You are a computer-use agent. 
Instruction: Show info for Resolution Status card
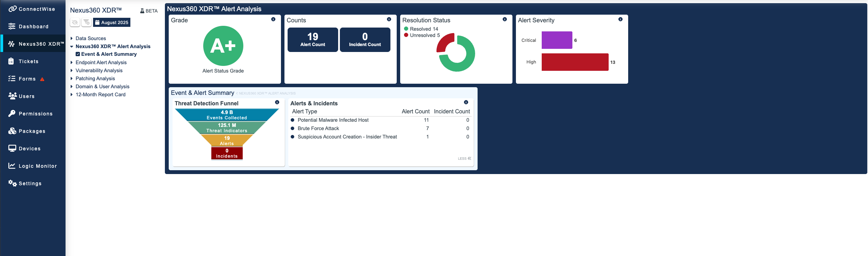[505, 19]
